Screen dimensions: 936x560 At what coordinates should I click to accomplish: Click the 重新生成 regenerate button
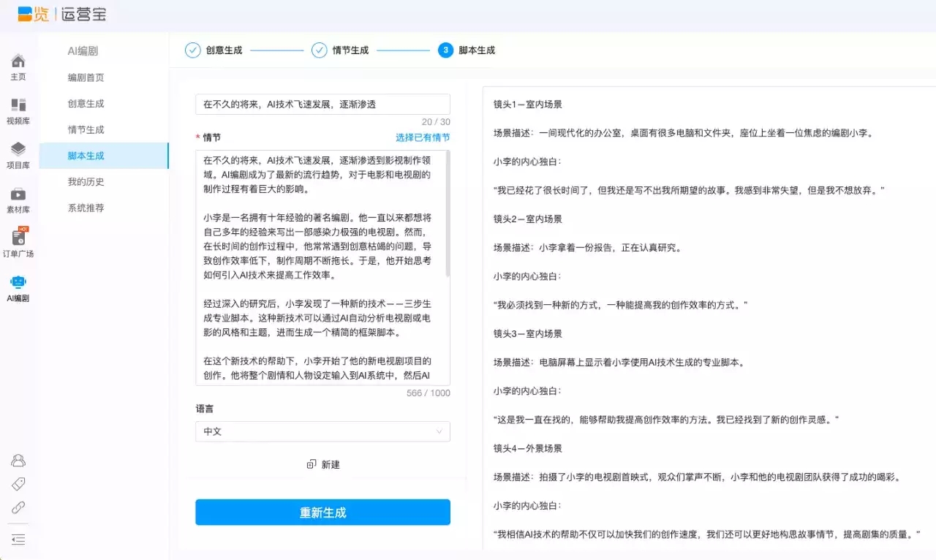click(322, 512)
